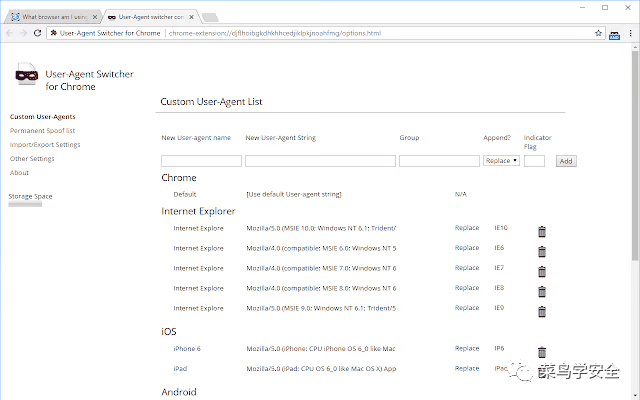Click the site info extension icon in address bar
Screen dimensions: 640x400
pos(53,33)
